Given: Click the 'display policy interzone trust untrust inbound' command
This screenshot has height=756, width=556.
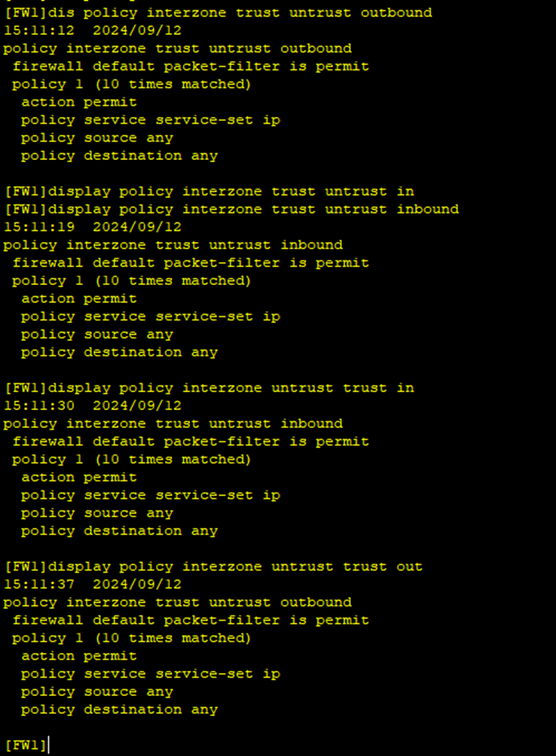Looking at the screenshot, I should pyautogui.click(x=232, y=209).
